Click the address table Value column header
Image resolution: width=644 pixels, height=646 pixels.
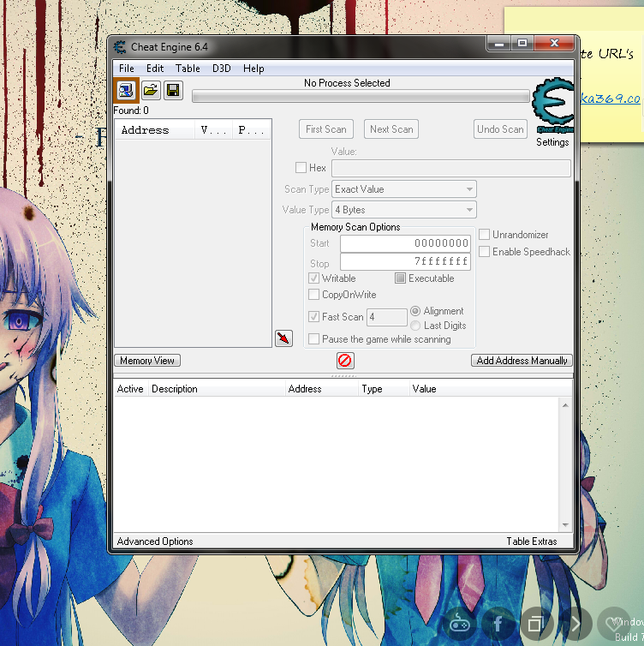[491, 389]
